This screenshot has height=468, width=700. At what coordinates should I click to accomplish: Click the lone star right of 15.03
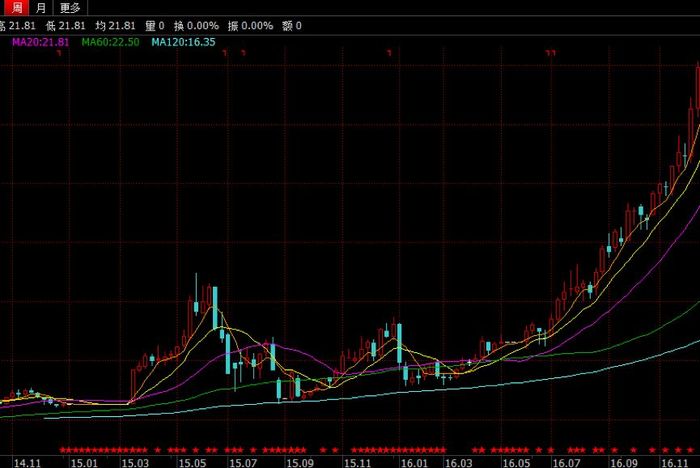point(157,450)
